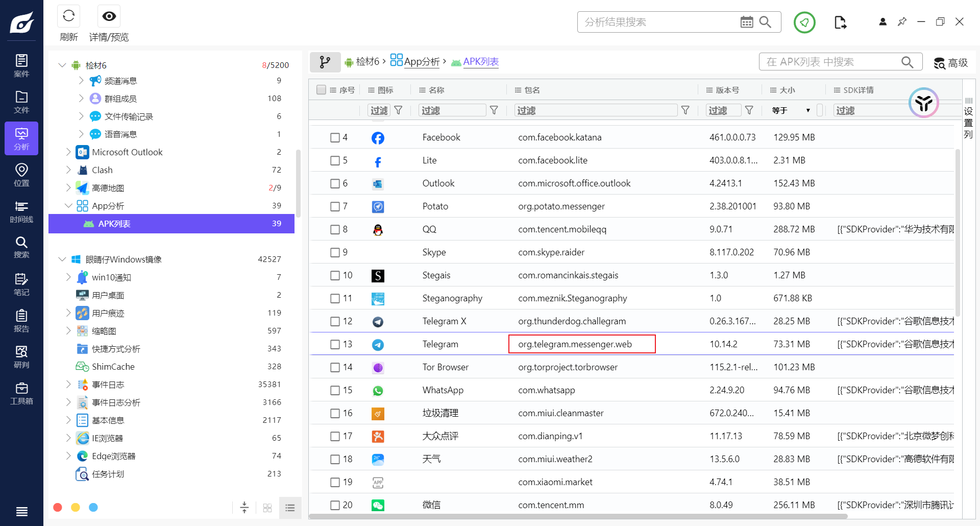This screenshot has height=526, width=980.
Task: Check the box for 微信 row 20
Action: point(335,505)
